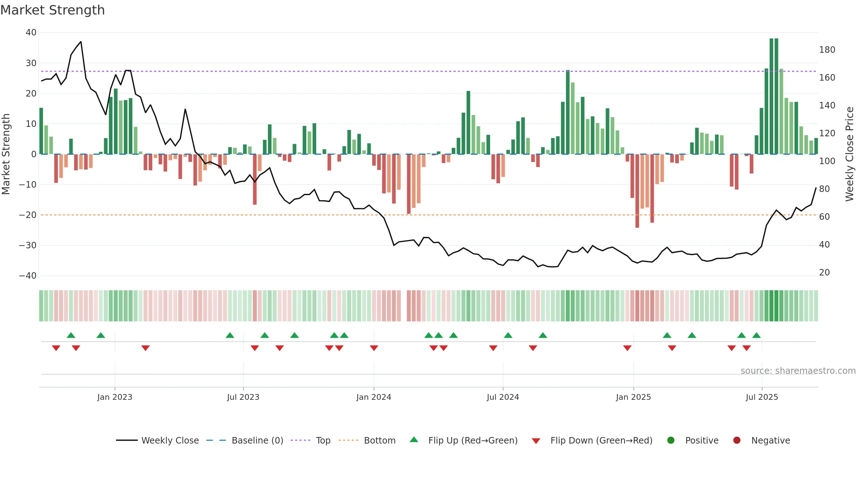Click the 100 right-axis price tick
Viewport: 868px width, 488px height.
[827, 161]
